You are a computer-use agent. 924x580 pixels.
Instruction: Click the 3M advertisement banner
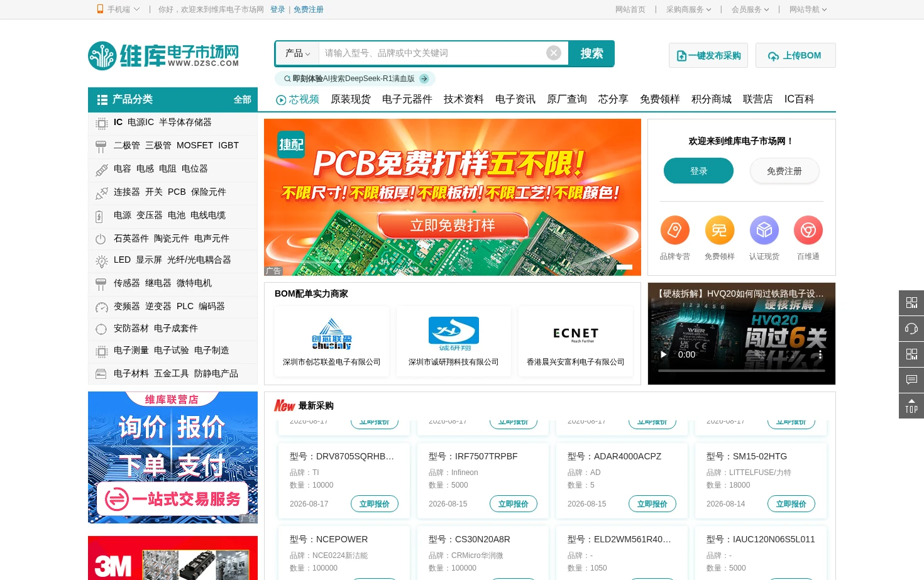pos(173,558)
